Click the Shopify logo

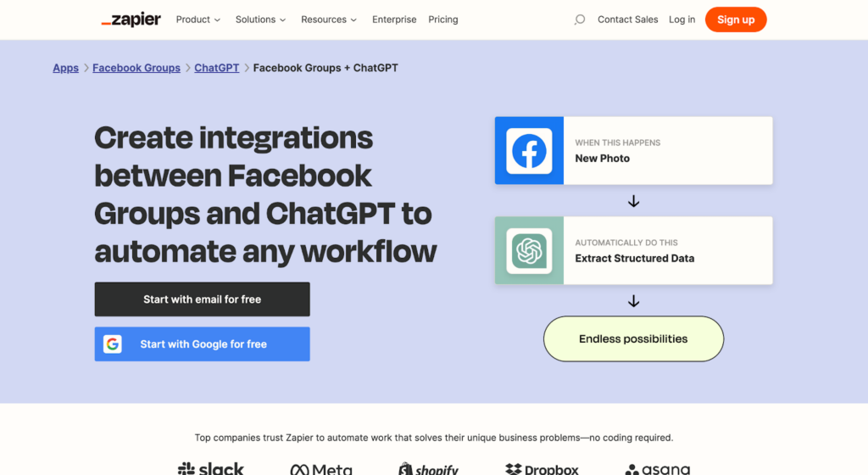click(428, 469)
